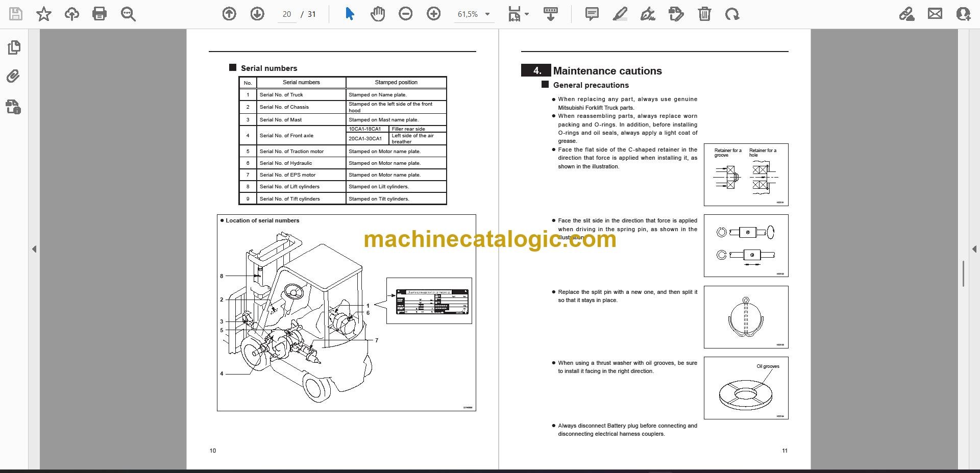
Task: Click the 'General precautions' subheading
Action: (591, 85)
